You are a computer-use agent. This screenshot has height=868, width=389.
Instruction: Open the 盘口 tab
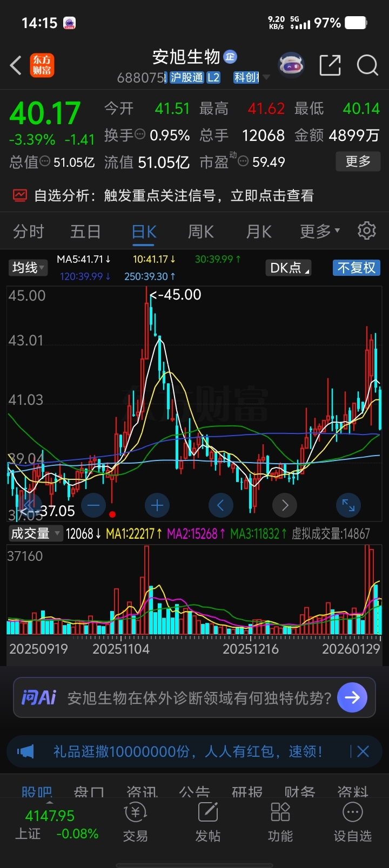click(89, 791)
